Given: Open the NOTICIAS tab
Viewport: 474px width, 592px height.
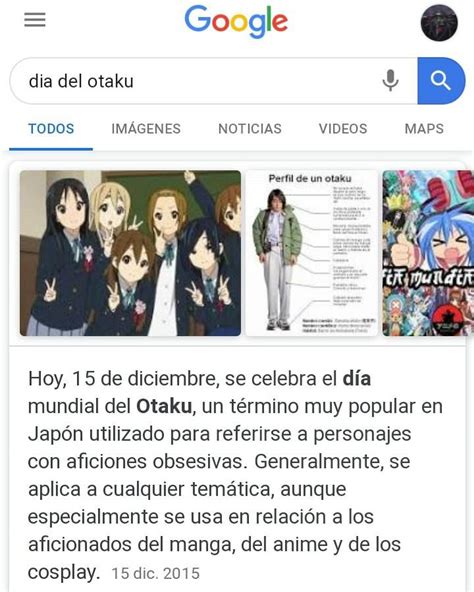Looking at the screenshot, I should pos(250,129).
